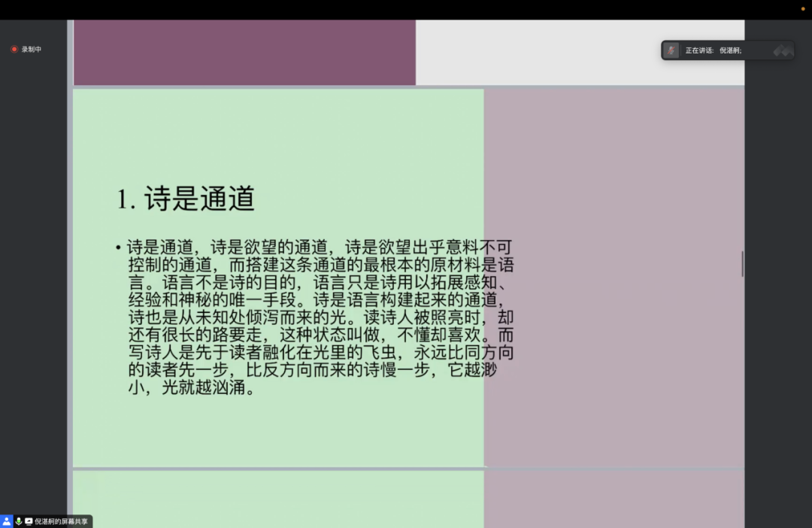Click the green microphone icon at bottom-left
Screen dimensions: 812x528
[x=19, y=521]
